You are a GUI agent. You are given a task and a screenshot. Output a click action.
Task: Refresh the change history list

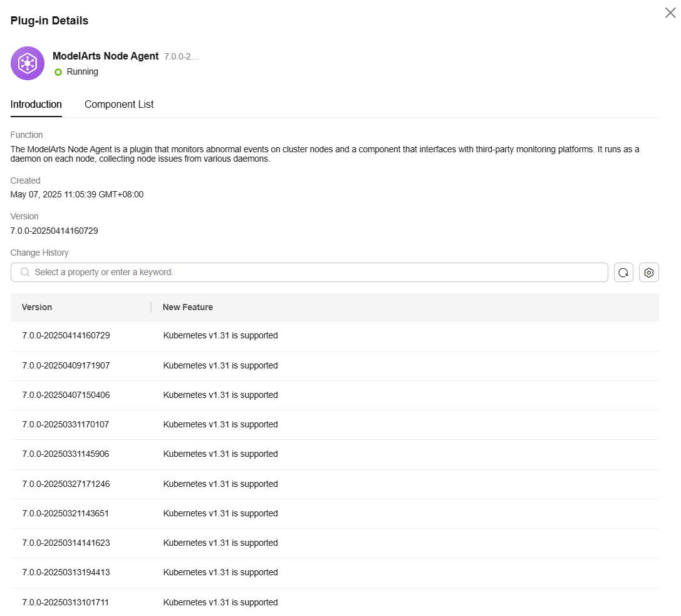pos(623,273)
